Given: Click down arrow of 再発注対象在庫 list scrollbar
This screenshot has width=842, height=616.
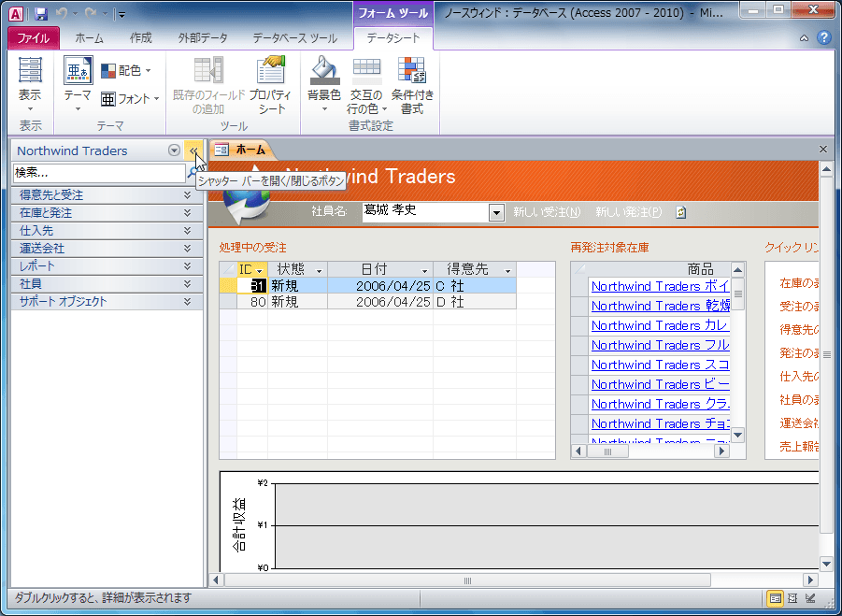Looking at the screenshot, I should tap(738, 435).
